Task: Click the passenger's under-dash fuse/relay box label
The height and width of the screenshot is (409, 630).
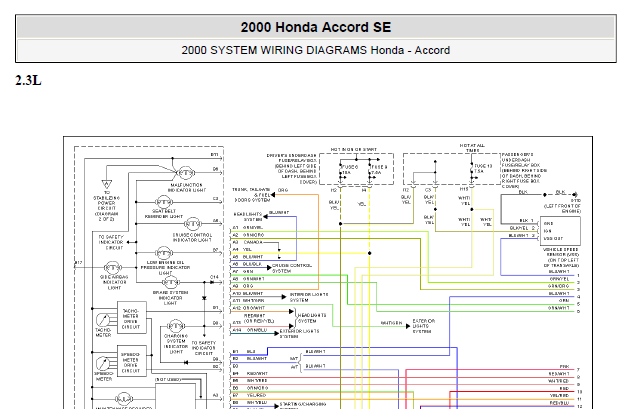Action: [524, 170]
